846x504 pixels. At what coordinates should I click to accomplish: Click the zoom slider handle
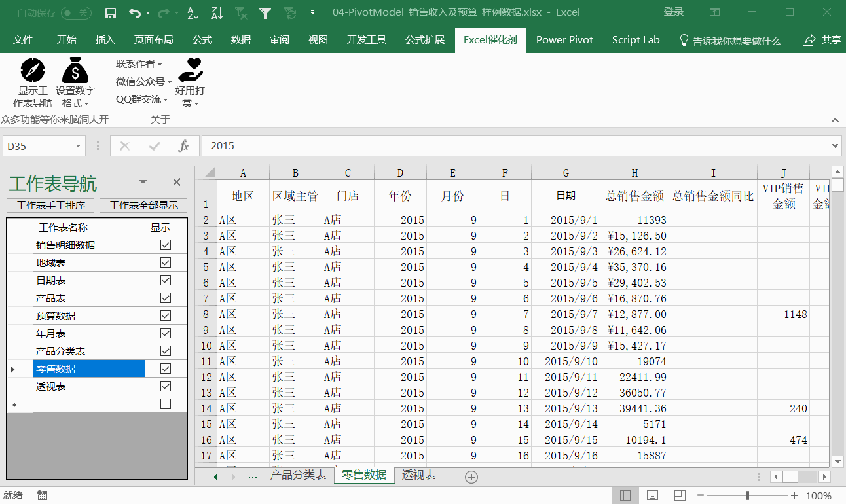point(747,495)
